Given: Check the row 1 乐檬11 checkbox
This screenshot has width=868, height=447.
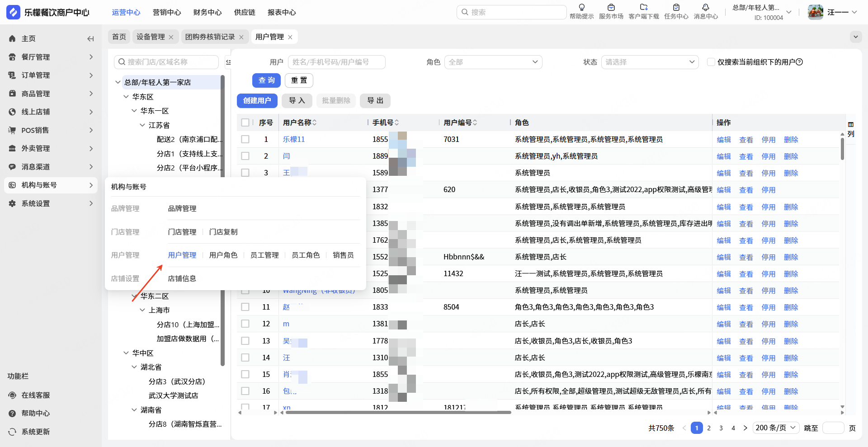Looking at the screenshot, I should pyautogui.click(x=245, y=139).
